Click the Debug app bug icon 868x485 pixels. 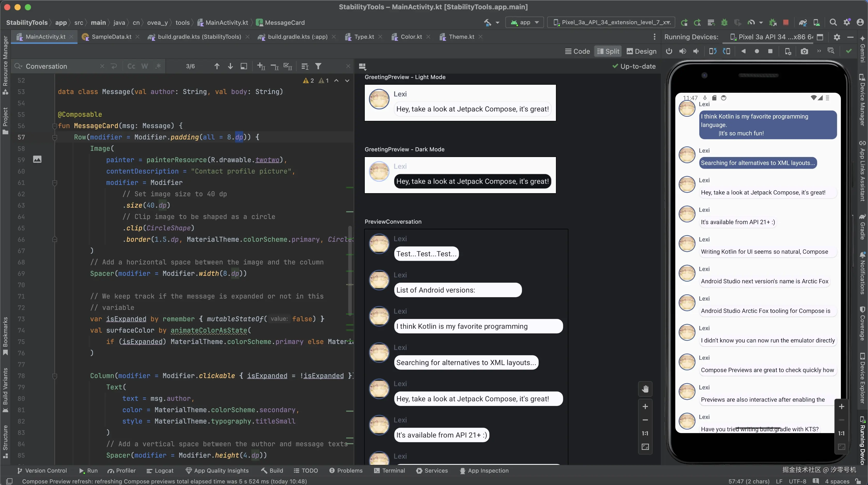724,22
